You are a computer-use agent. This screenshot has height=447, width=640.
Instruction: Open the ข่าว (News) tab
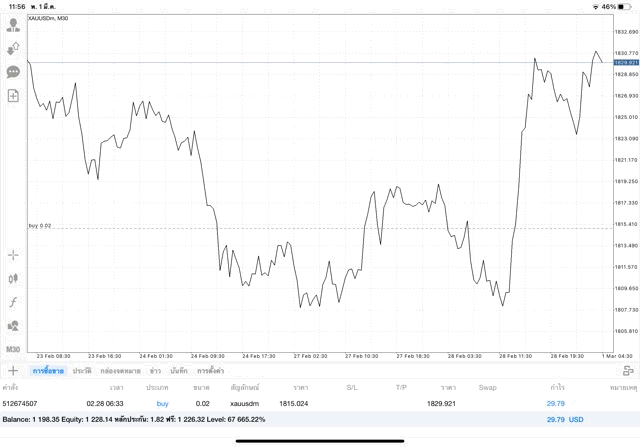(155, 371)
